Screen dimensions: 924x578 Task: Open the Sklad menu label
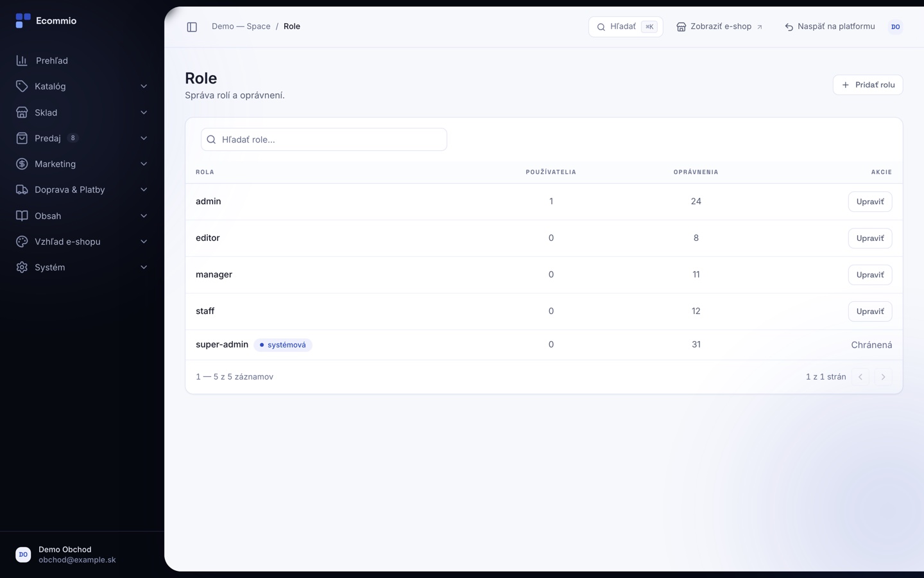[x=46, y=112]
